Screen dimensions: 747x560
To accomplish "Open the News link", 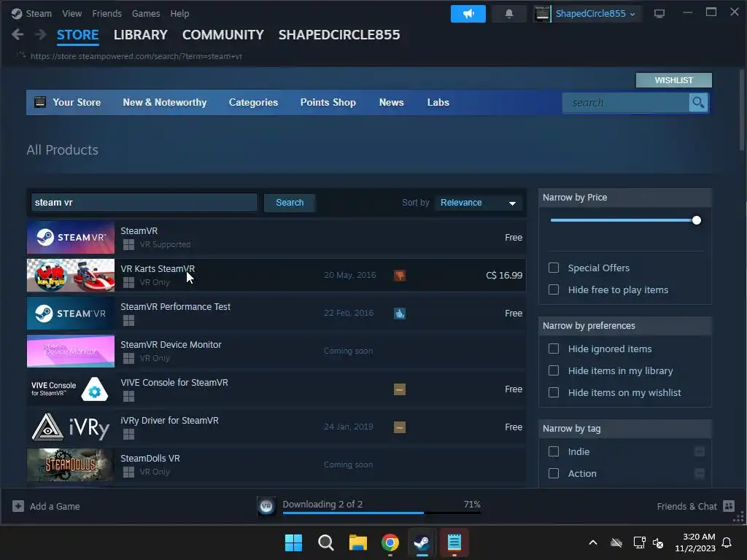I will 391,102.
